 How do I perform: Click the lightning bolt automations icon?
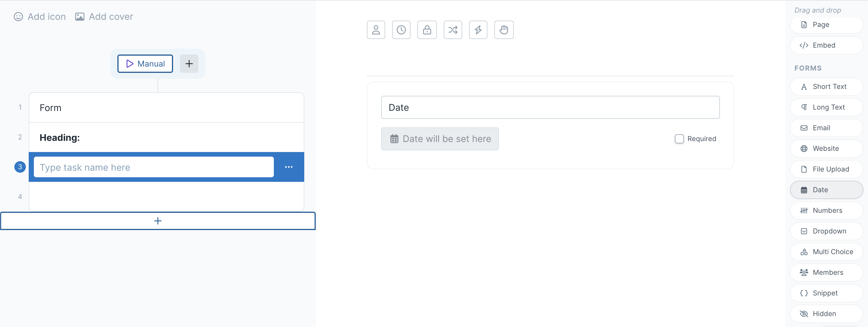478,30
